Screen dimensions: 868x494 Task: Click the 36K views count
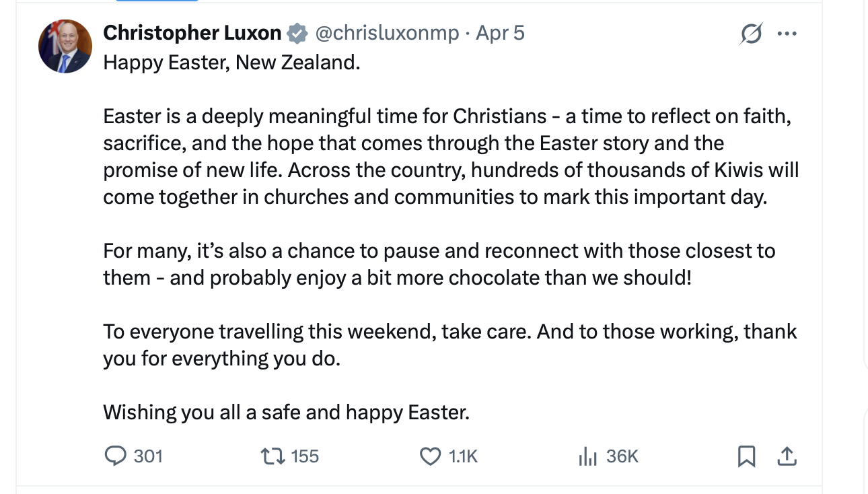(x=622, y=456)
